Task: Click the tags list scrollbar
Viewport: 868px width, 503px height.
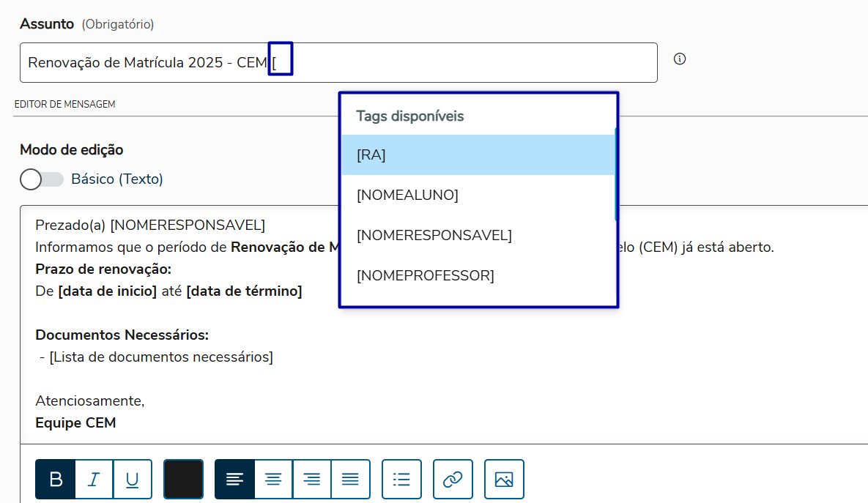Action: 616,176
